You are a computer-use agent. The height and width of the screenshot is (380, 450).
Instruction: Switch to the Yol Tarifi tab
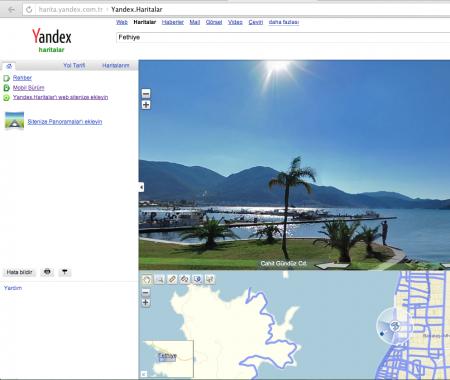74,65
